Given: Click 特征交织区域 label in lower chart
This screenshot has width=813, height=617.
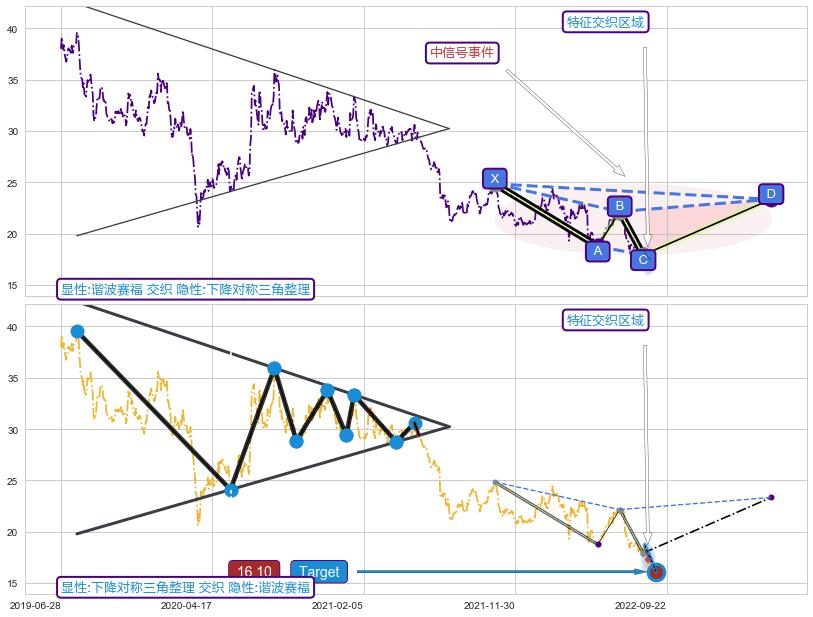Looking at the screenshot, I should [606, 320].
